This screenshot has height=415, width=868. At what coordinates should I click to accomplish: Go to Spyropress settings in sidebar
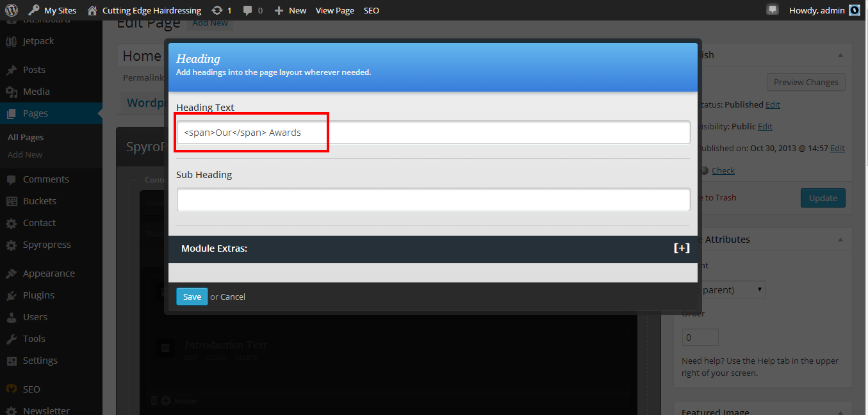click(x=46, y=245)
